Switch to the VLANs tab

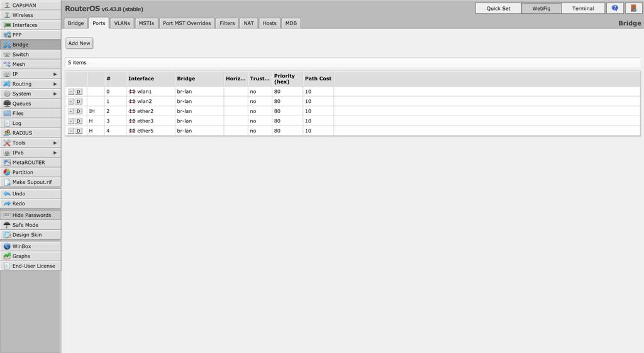point(122,23)
